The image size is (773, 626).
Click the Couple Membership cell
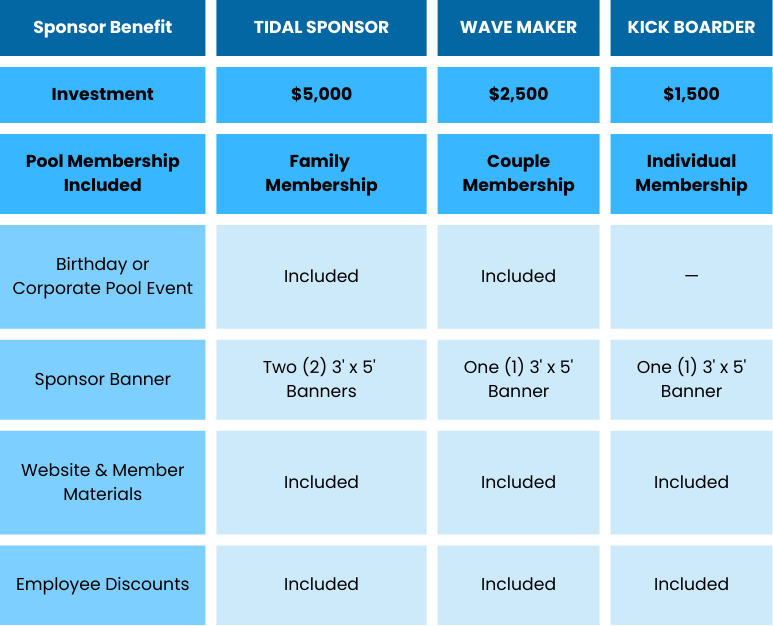point(518,173)
